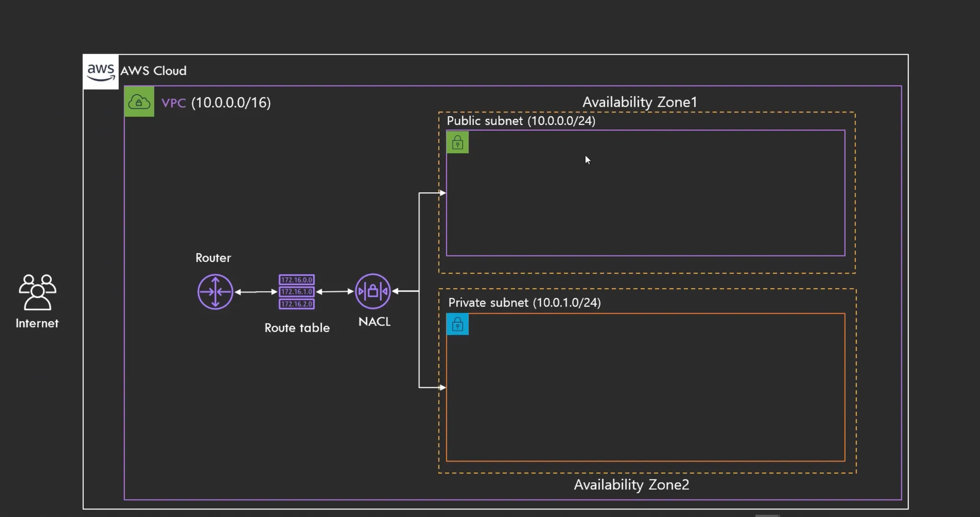
Task: Click the NACL lock icon
Action: [x=373, y=291]
